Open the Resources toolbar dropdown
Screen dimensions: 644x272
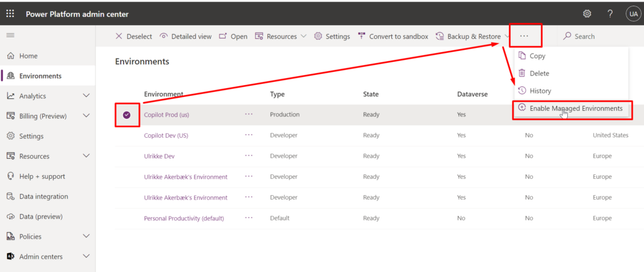pyautogui.click(x=280, y=36)
